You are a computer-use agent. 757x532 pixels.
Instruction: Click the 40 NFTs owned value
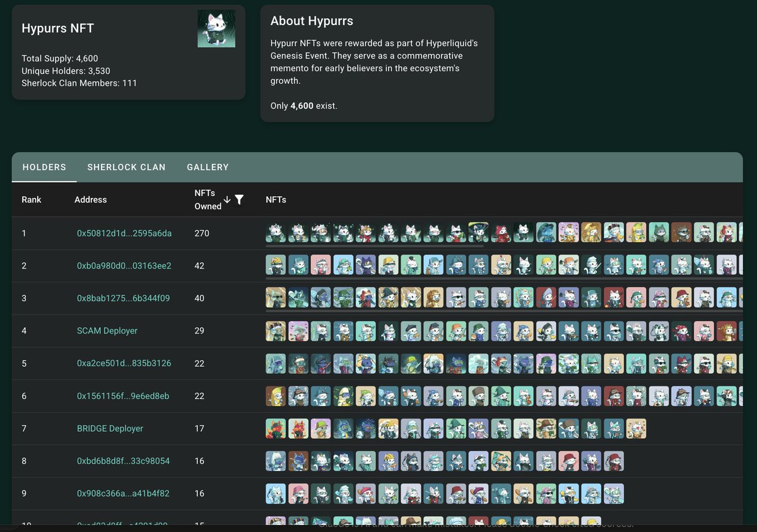point(199,298)
